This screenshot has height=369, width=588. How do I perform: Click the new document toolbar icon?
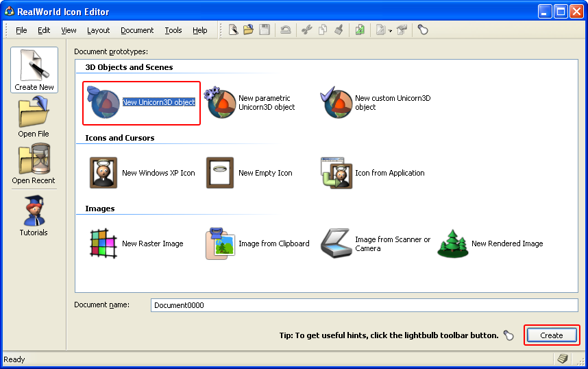coord(233,29)
